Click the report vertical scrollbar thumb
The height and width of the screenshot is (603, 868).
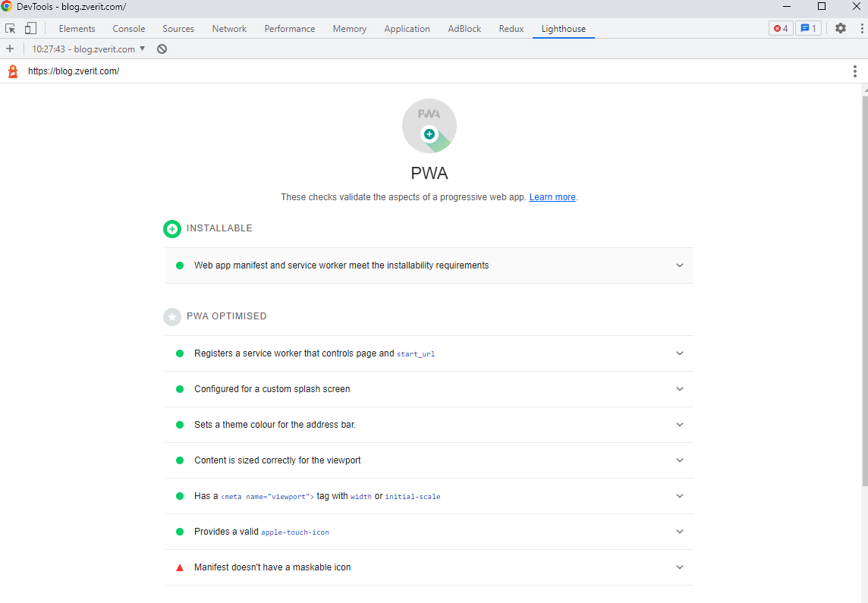pos(865,291)
